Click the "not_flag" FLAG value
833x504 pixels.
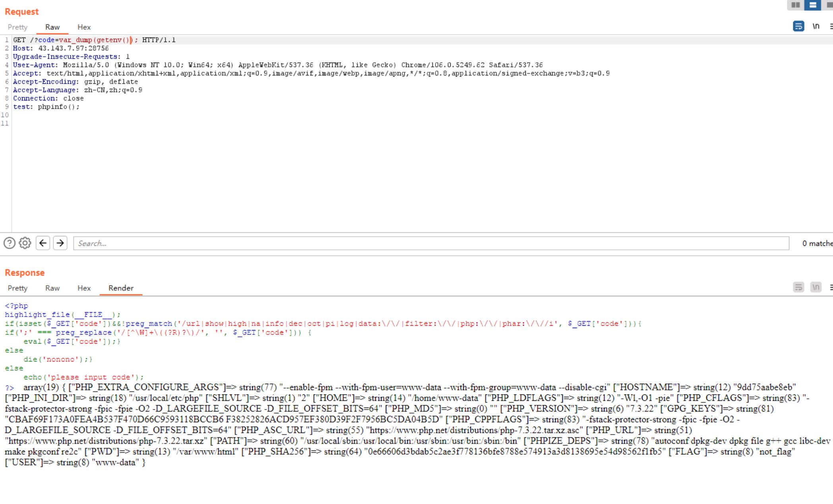pos(776,452)
